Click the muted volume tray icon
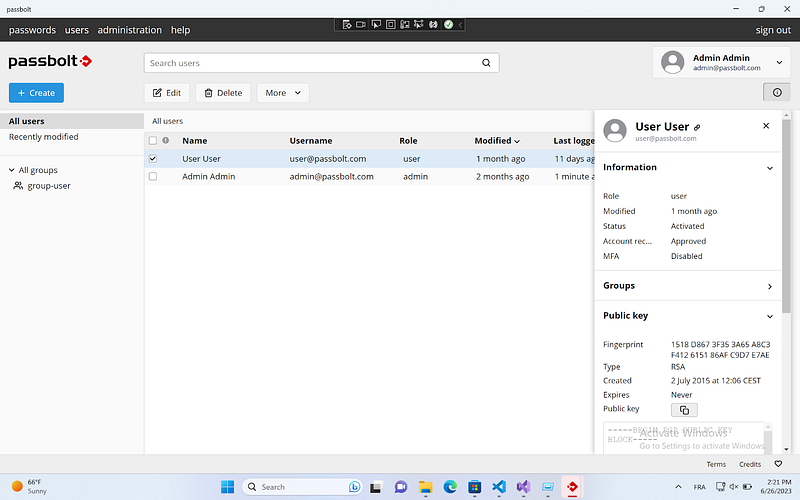This screenshot has width=800, height=500. click(x=734, y=487)
